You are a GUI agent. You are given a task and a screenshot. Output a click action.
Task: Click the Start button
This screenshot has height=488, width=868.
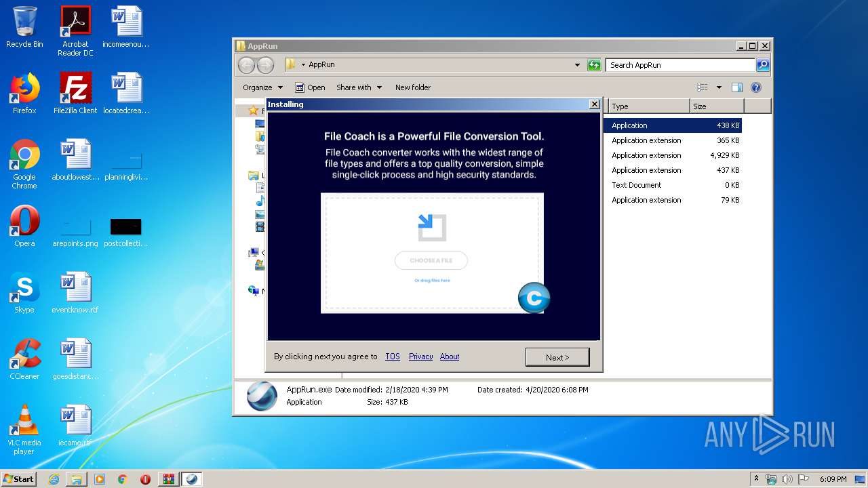(19, 479)
